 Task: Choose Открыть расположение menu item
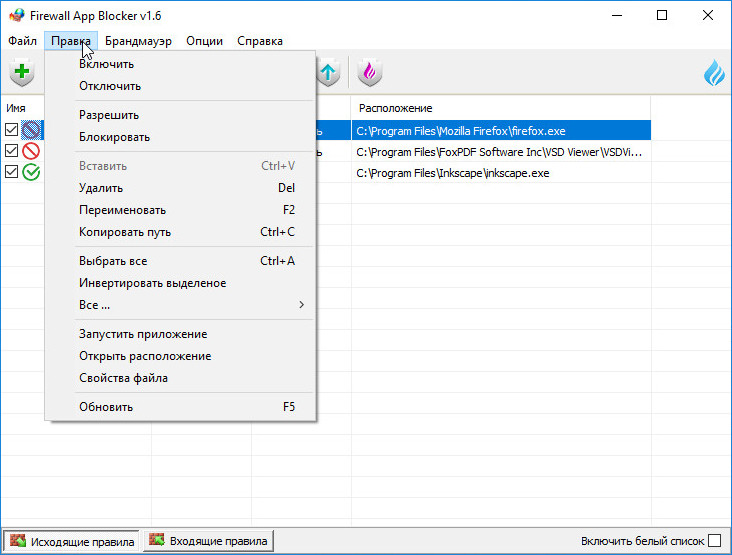tap(181, 356)
